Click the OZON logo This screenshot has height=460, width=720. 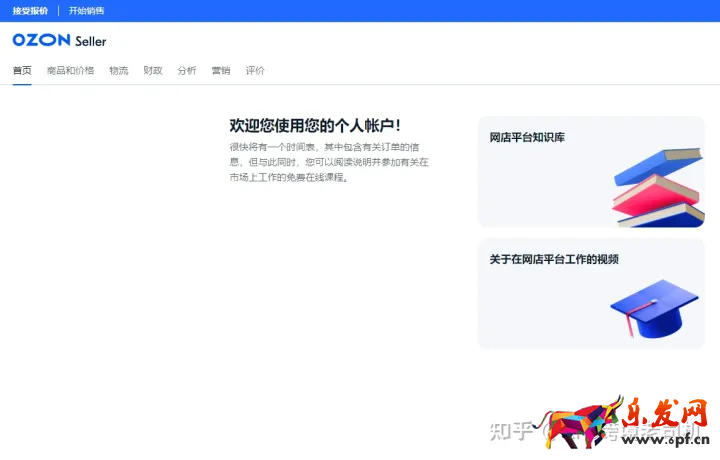pyautogui.click(x=41, y=40)
